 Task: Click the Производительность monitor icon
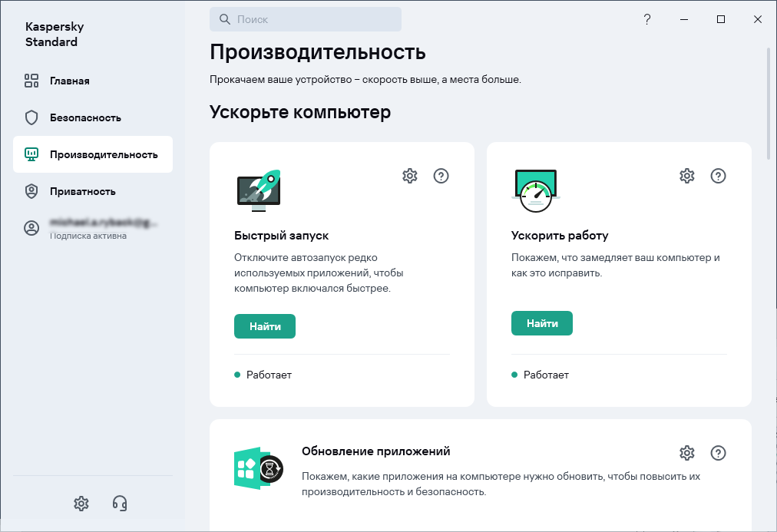[31, 154]
